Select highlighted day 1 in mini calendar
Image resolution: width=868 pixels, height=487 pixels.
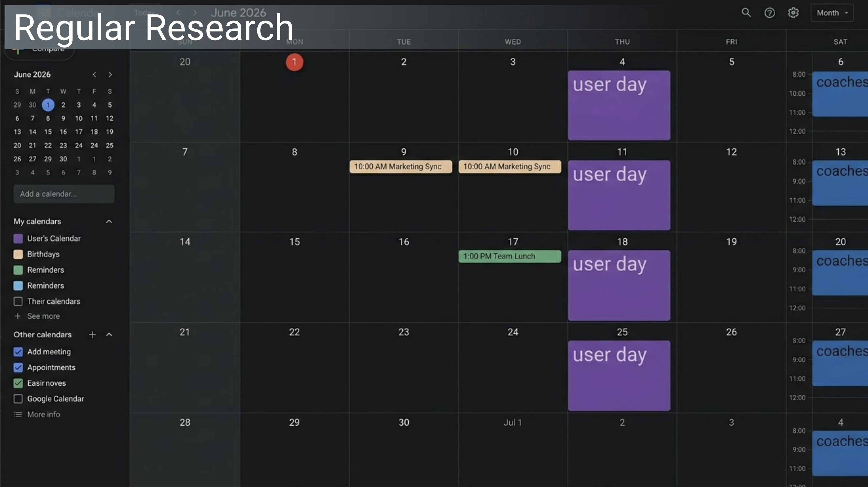click(x=48, y=105)
